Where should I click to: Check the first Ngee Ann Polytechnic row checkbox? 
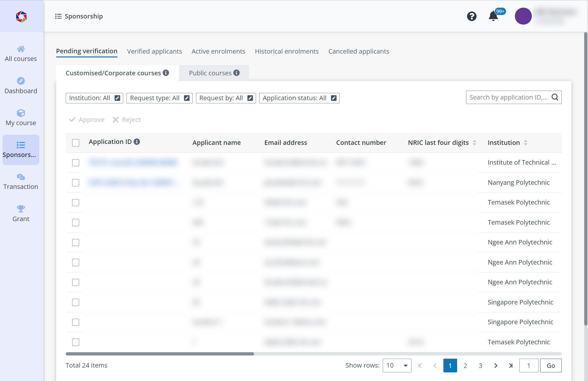click(x=76, y=243)
